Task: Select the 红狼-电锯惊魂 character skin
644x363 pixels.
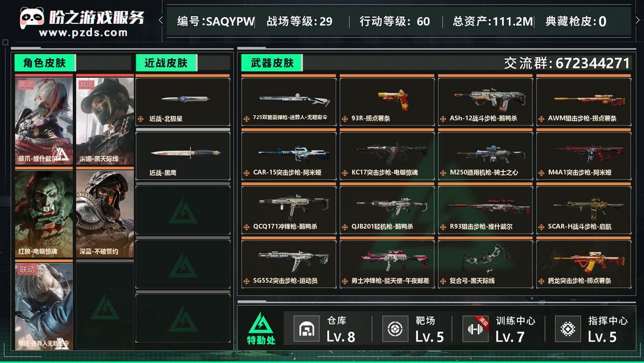Action: (44, 213)
